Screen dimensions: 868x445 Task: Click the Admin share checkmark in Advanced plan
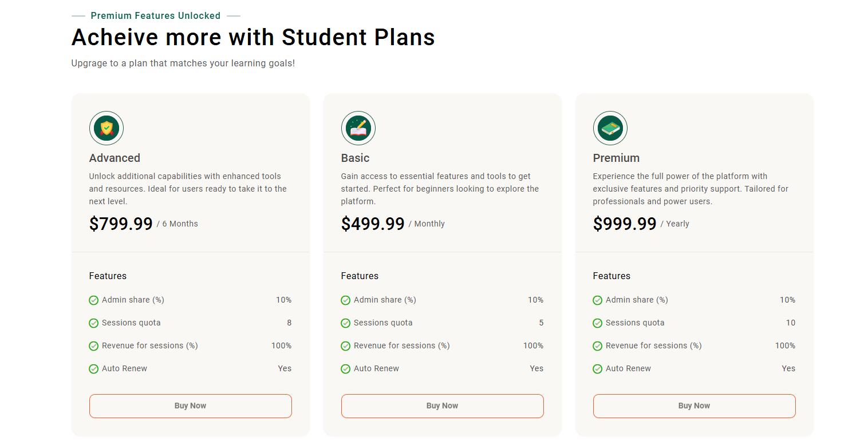(94, 300)
